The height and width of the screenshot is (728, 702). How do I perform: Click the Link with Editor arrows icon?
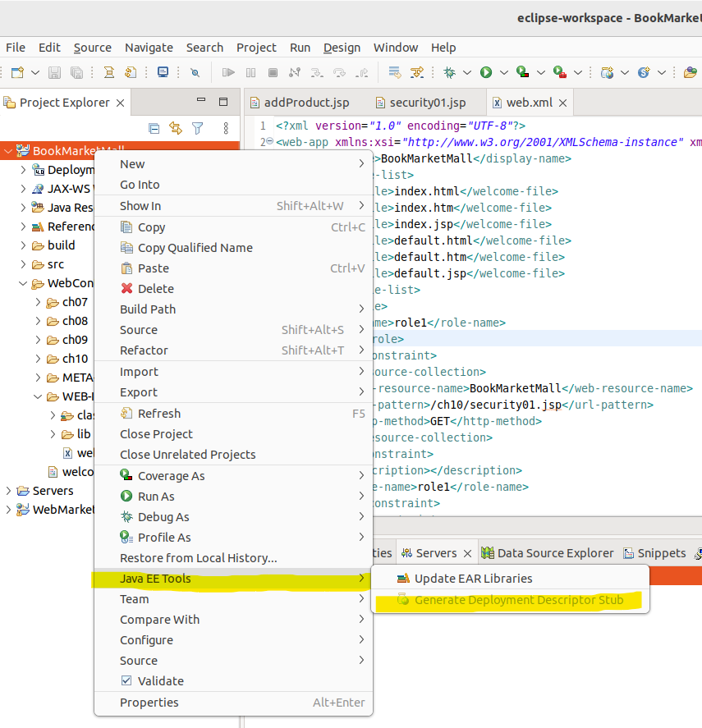[176, 128]
